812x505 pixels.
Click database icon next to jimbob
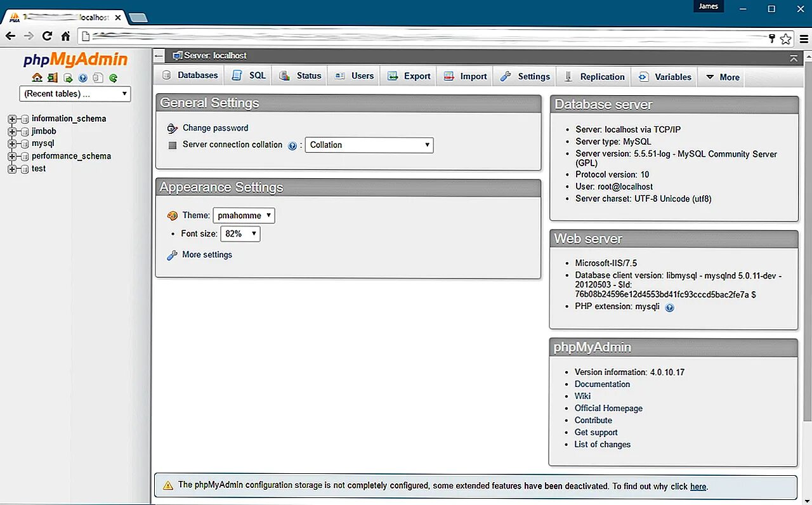[25, 131]
